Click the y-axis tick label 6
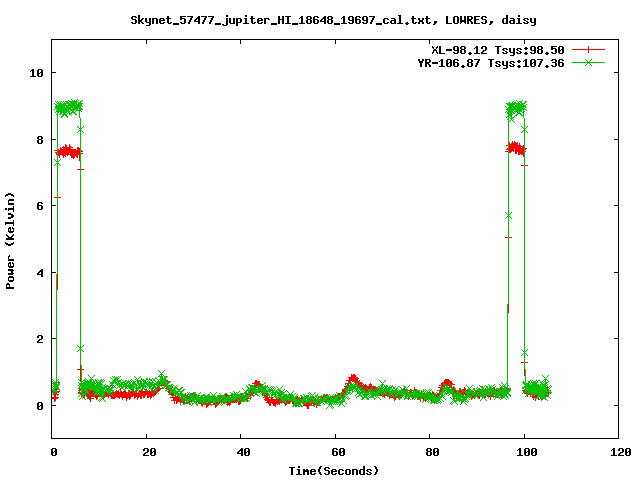This screenshot has width=640, height=480. [40, 206]
